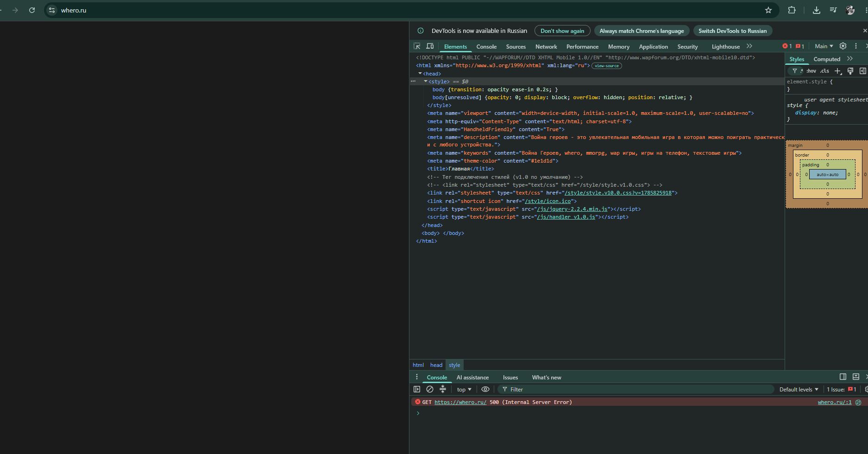Click the drawer expand layout icon
Viewport: 868px width, 454px height.
click(856, 377)
